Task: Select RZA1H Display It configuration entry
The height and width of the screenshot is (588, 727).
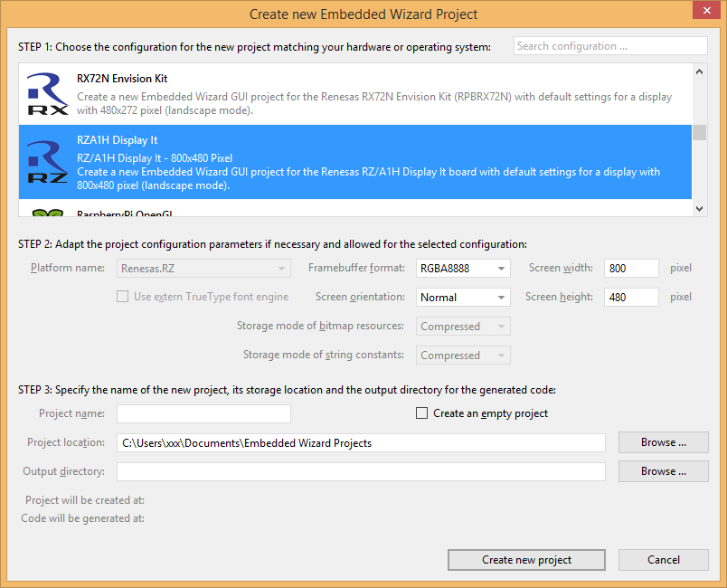Action: tap(362, 162)
